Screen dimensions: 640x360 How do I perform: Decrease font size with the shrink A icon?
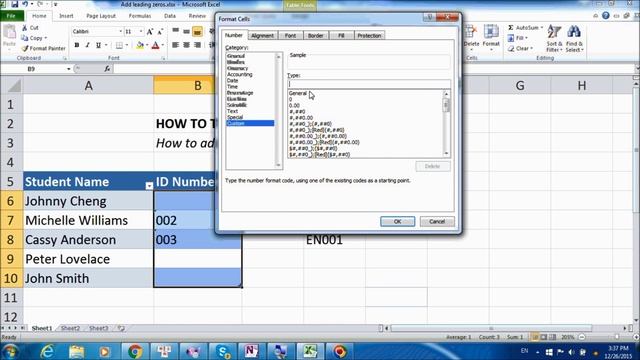pyautogui.click(x=160, y=31)
